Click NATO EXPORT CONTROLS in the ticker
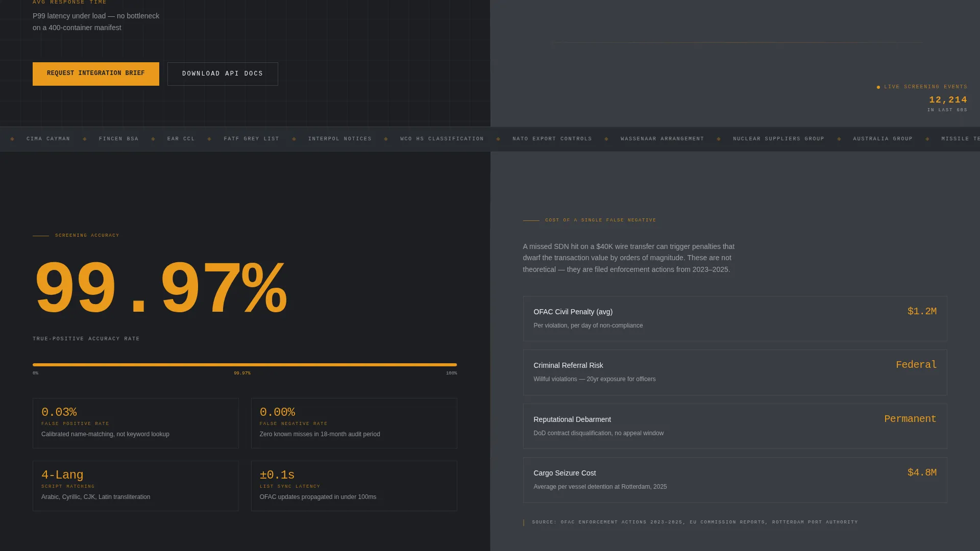 pos(552,139)
